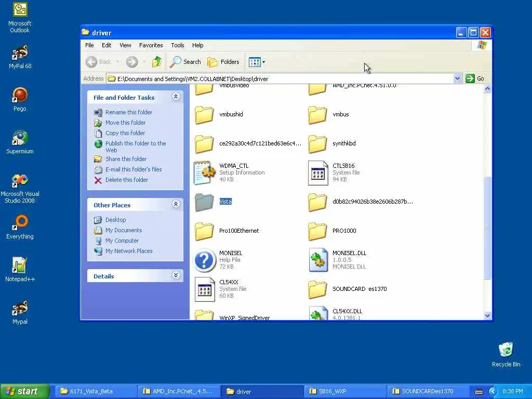Click the Back navigation button

click(99, 62)
